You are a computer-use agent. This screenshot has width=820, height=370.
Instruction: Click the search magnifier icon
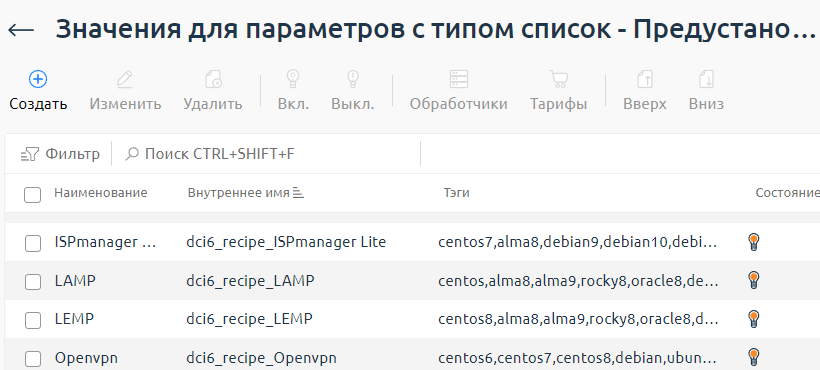132,154
